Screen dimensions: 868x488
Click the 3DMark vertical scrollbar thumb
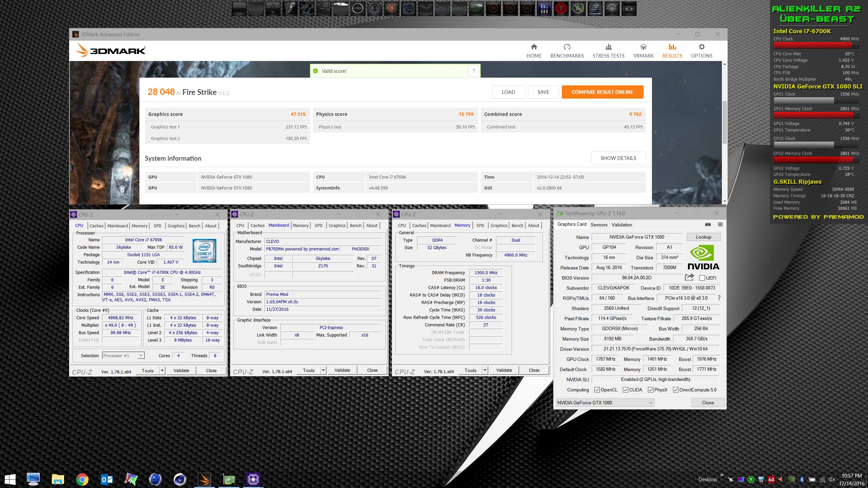click(725, 122)
